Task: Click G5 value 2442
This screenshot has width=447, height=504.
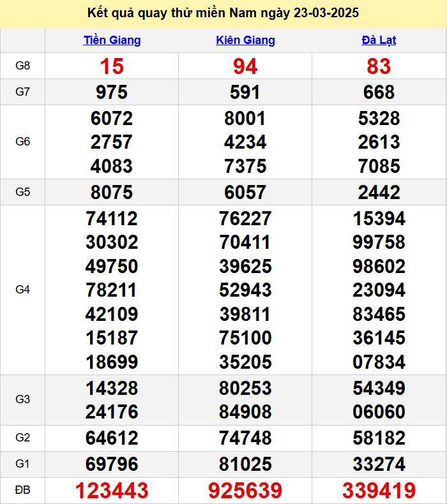Action: click(x=379, y=192)
